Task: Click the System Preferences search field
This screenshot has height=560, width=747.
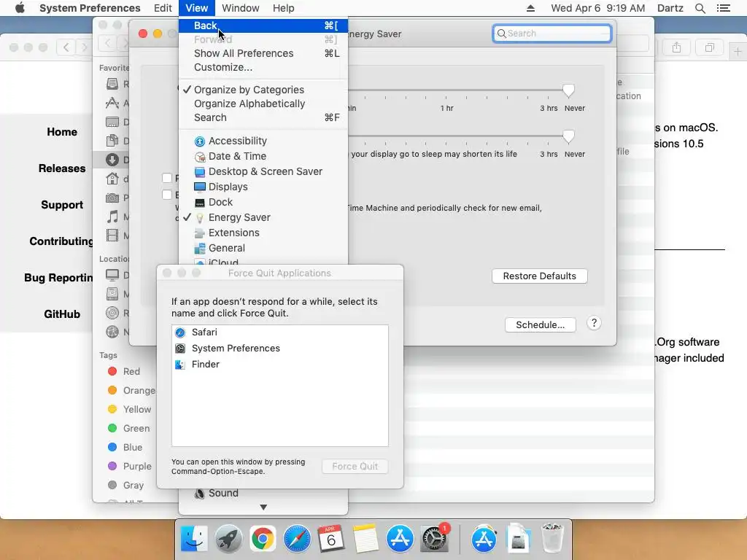Action: (552, 34)
